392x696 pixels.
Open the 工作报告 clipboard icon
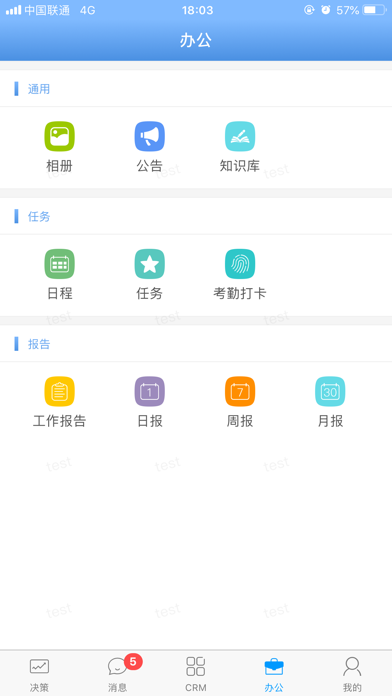tap(59, 392)
